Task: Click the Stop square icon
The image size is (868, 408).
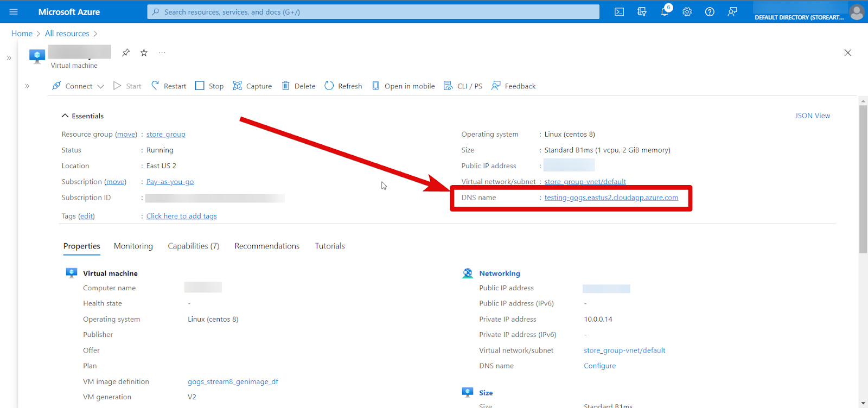Action: pos(200,86)
